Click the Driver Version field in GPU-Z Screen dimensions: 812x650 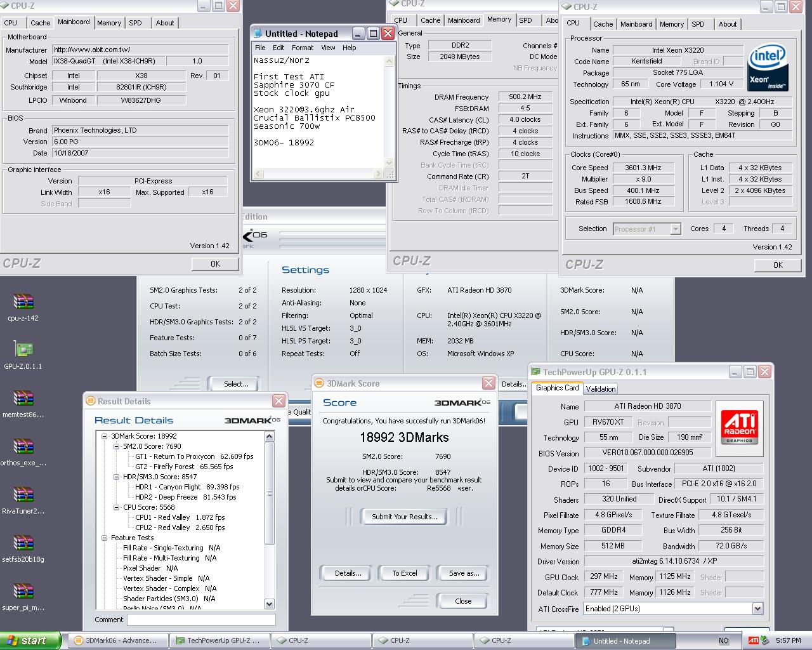674,561
